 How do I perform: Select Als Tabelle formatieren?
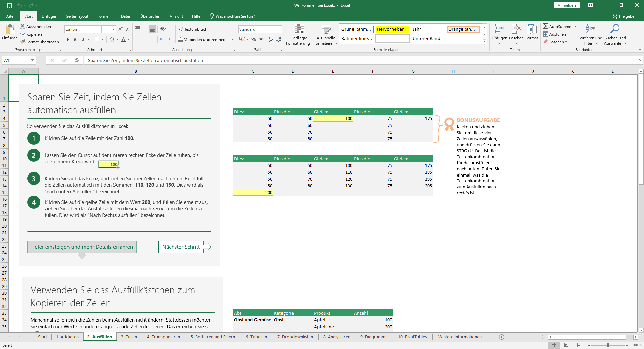tap(325, 35)
